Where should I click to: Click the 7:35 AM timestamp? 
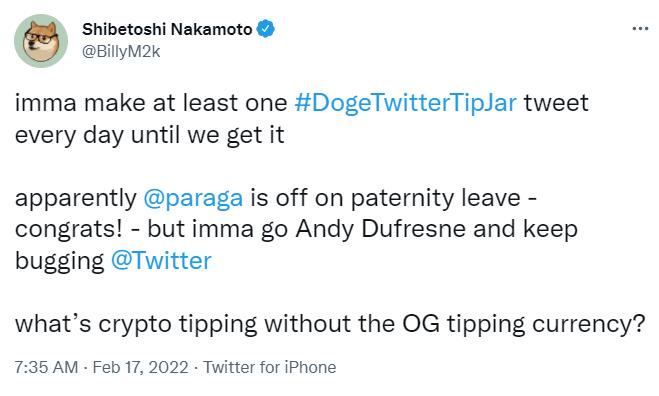coord(46,367)
